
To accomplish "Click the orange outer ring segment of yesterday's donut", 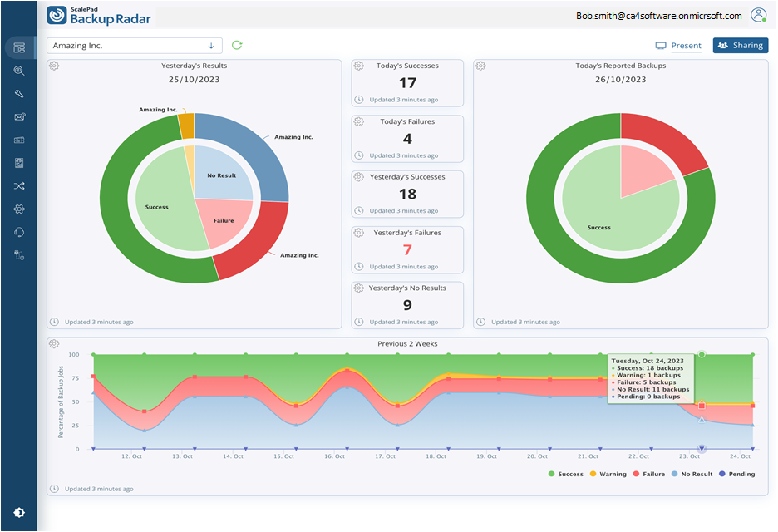I will tap(186, 126).
